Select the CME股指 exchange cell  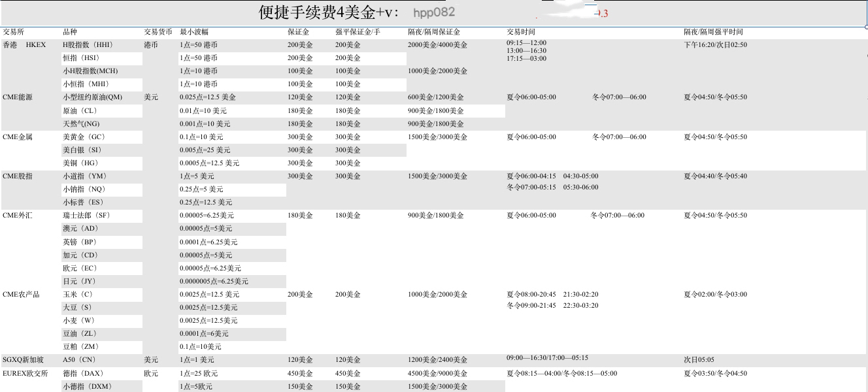coord(18,176)
